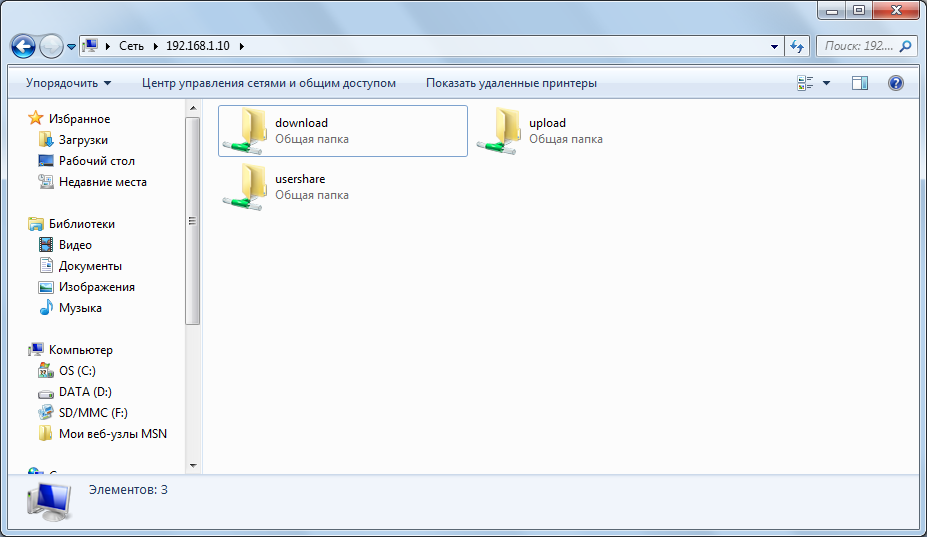
Task: Click Элементов: 3 in details pane
Action: pos(128,490)
